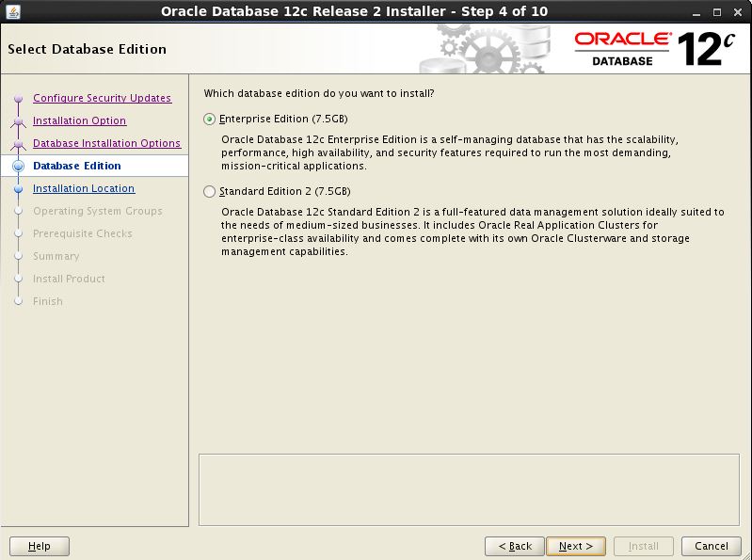Click the empty message panel at bottom
The image size is (752, 560).
pos(469,489)
